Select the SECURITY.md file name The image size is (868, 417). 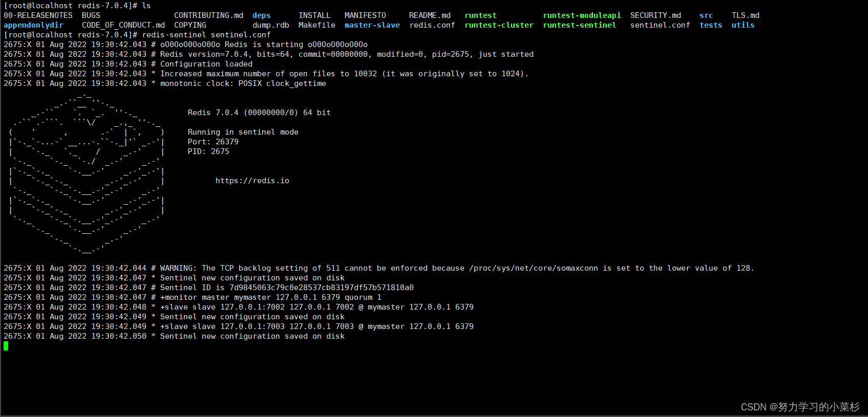click(x=655, y=15)
